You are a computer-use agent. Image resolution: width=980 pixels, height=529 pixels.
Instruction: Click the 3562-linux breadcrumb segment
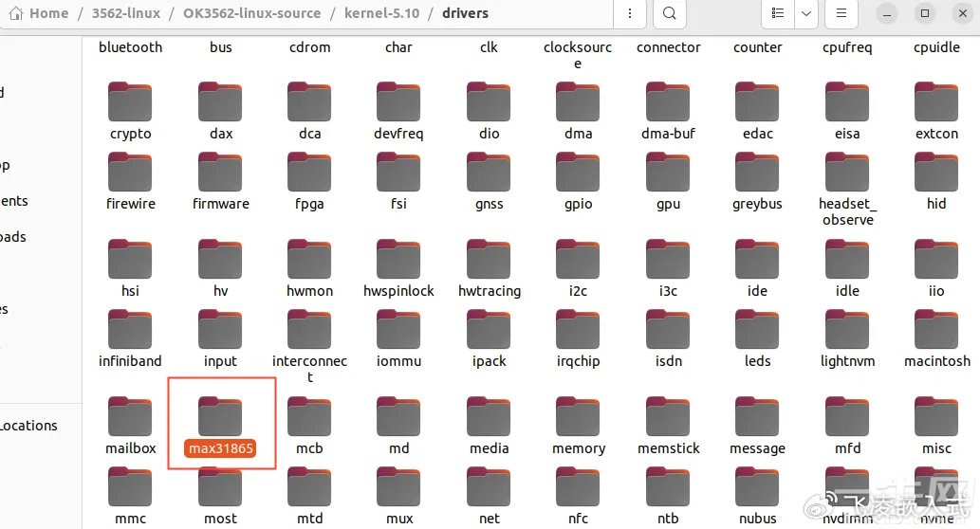[125, 13]
